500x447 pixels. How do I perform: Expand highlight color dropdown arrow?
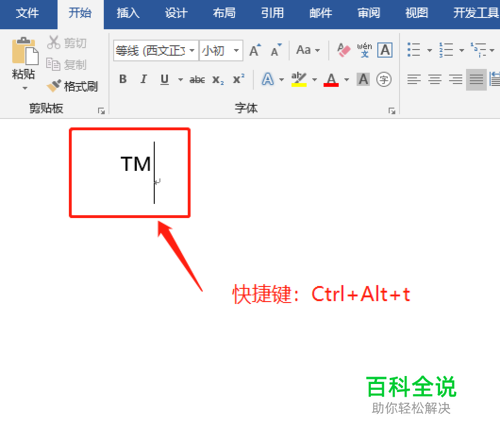coord(314,80)
